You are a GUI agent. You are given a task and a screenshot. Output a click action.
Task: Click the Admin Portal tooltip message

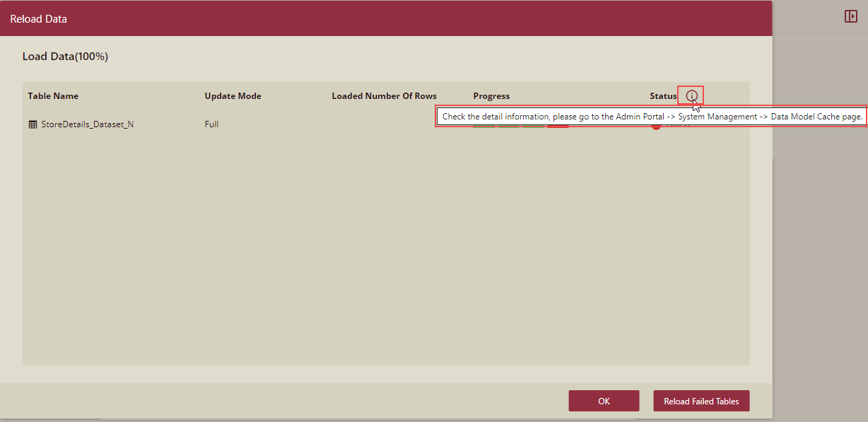(652, 117)
